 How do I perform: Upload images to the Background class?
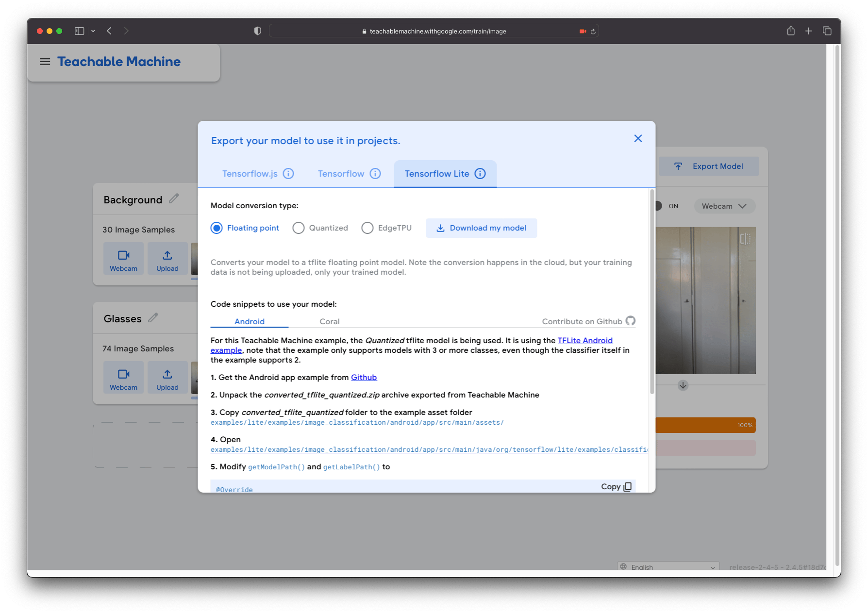(167, 259)
